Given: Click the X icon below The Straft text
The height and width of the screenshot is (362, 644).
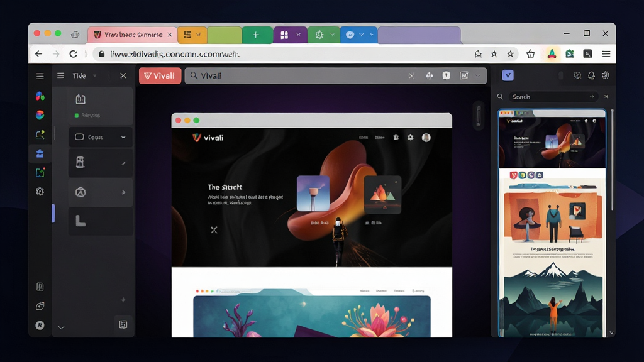Looking at the screenshot, I should 214,230.
